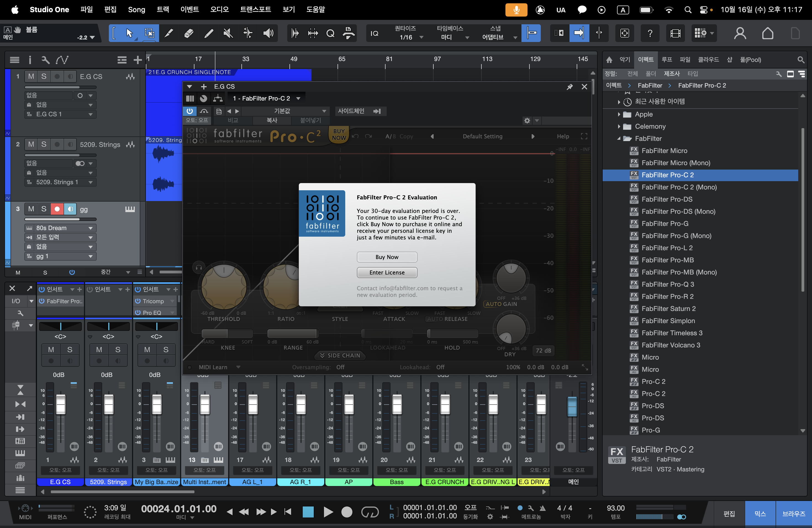Toggle the Loop transport button
This screenshot has width=812, height=528.
[x=370, y=512]
